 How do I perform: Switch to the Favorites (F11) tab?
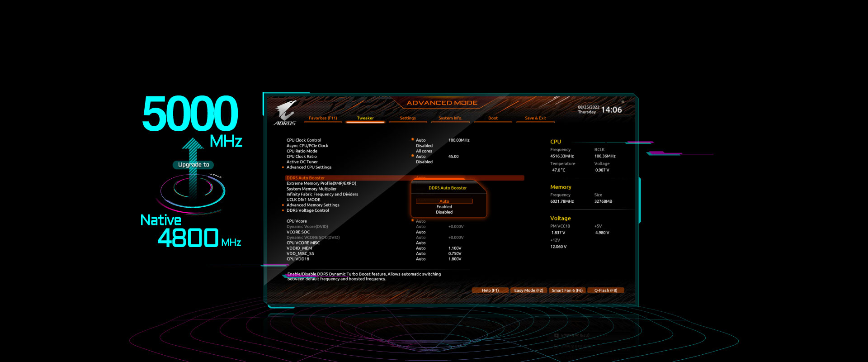click(x=323, y=118)
